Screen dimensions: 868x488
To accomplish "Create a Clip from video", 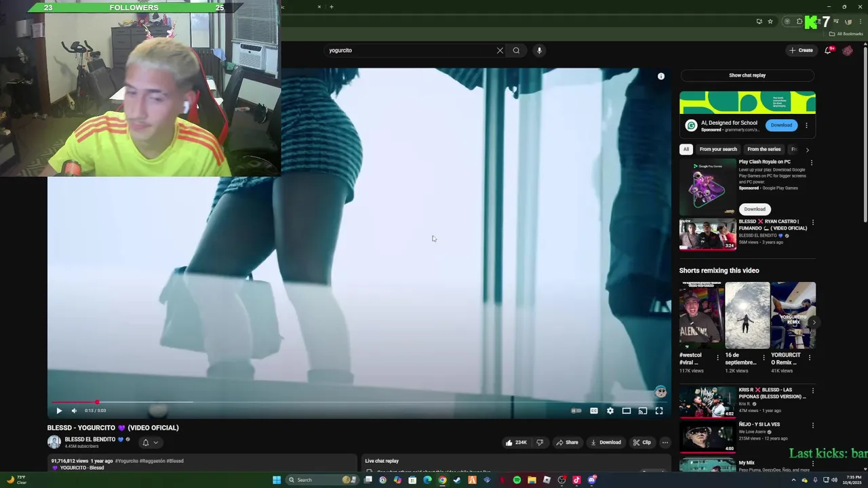I will click(642, 443).
